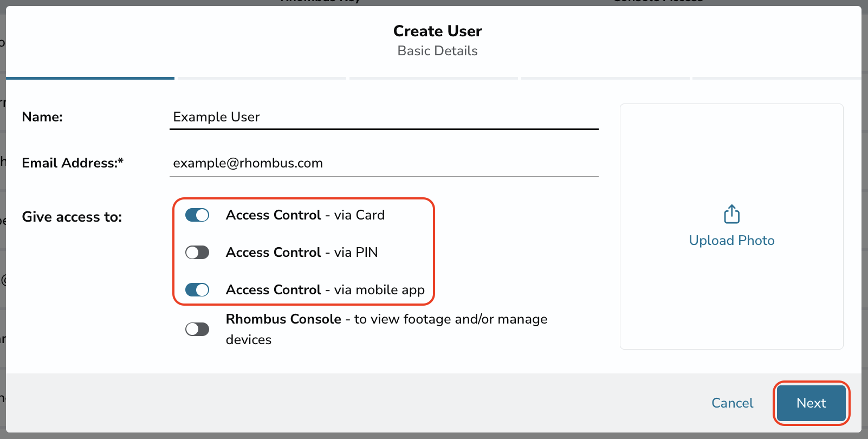868x439 pixels.
Task: Click the Upload Photo link text
Action: coord(731,241)
